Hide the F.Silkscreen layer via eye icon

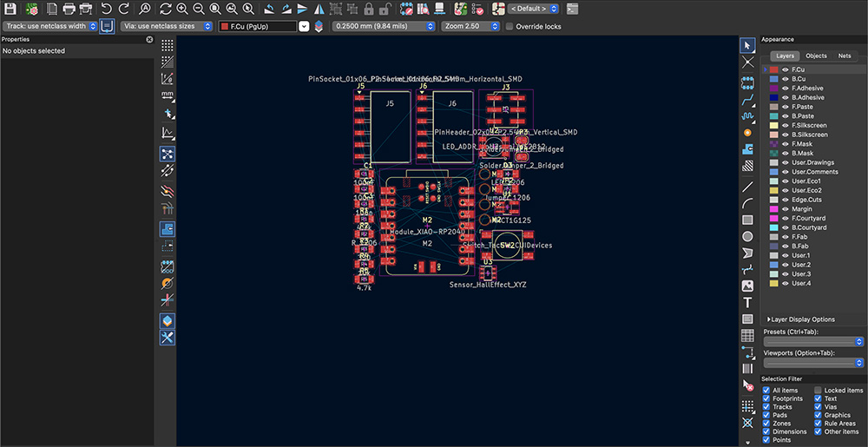785,126
